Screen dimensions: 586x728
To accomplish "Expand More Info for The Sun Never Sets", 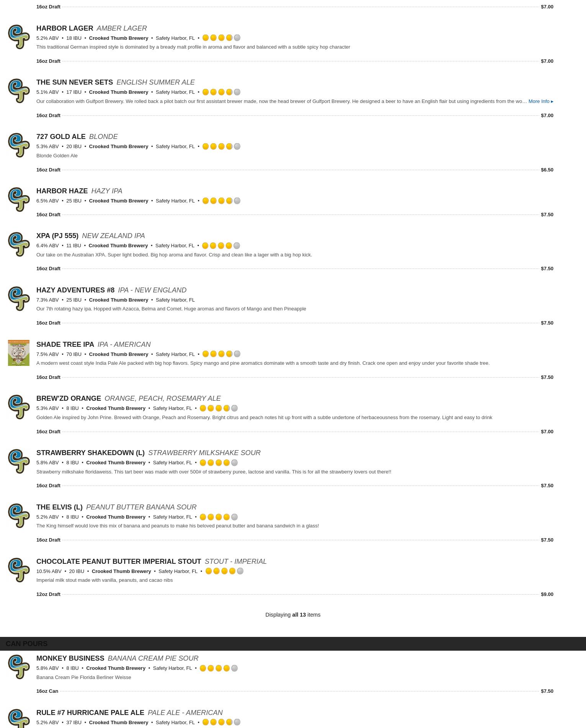I will tap(541, 101).
